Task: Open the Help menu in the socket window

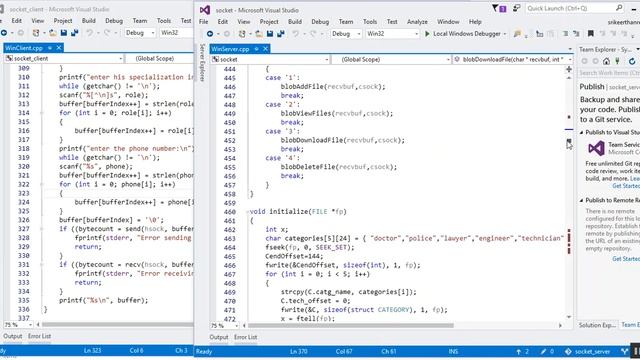Action: point(475,22)
